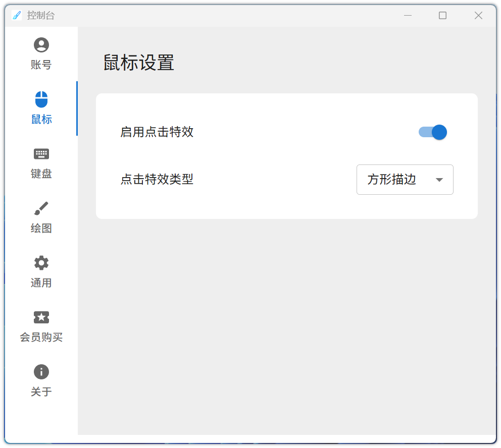Click the 通用 gear icon
This screenshot has height=448, width=501.
point(41,263)
